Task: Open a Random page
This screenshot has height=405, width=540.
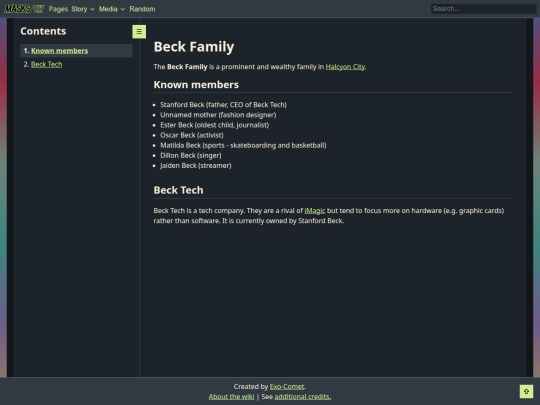Action: coord(142,9)
